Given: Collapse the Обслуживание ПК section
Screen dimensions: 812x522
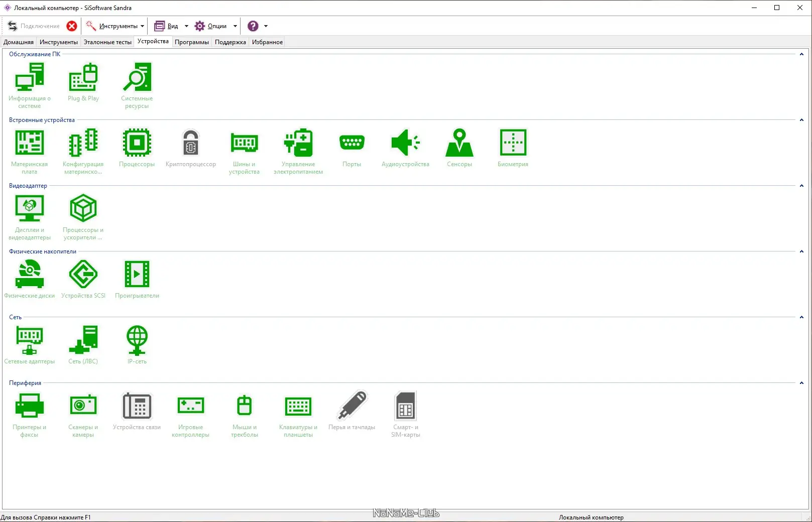Looking at the screenshot, I should click(801, 54).
